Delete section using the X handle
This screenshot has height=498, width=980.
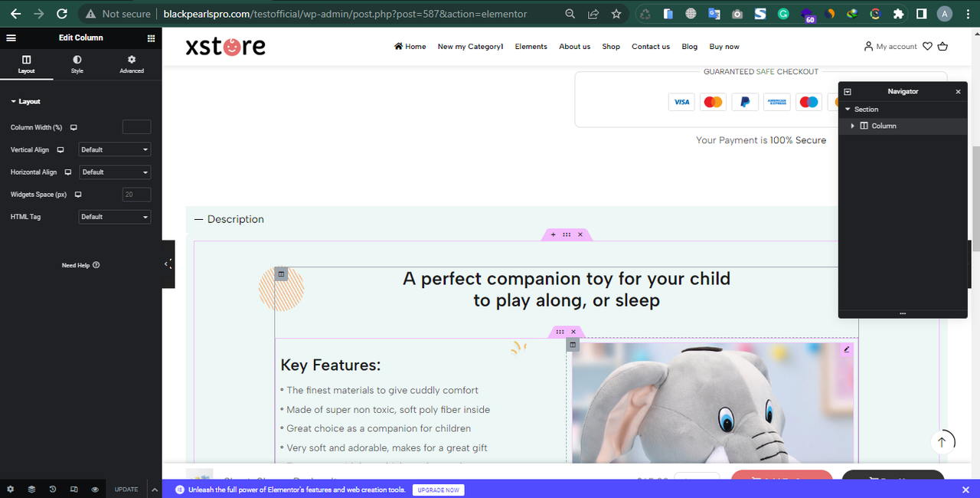tap(580, 234)
